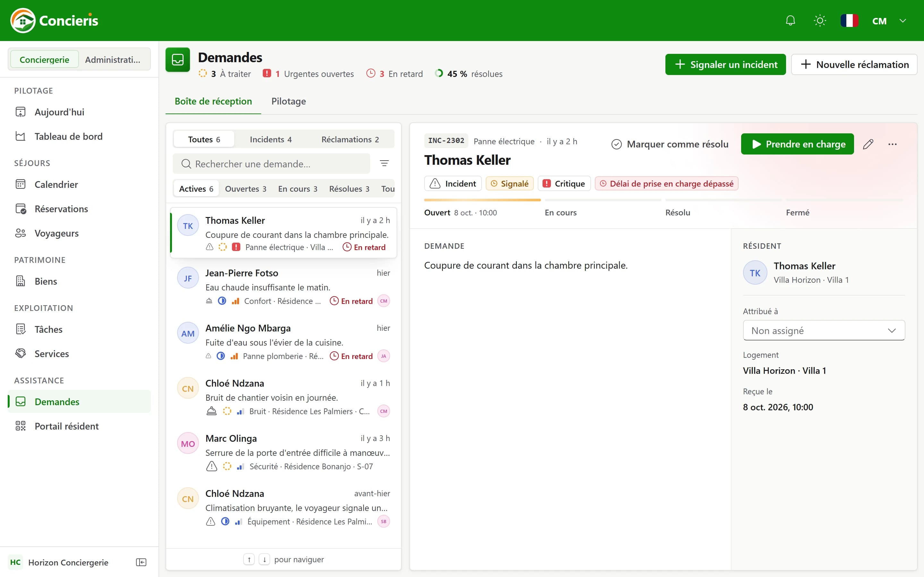Collapse the sidebar using bottom-left panel icon

tap(141, 562)
